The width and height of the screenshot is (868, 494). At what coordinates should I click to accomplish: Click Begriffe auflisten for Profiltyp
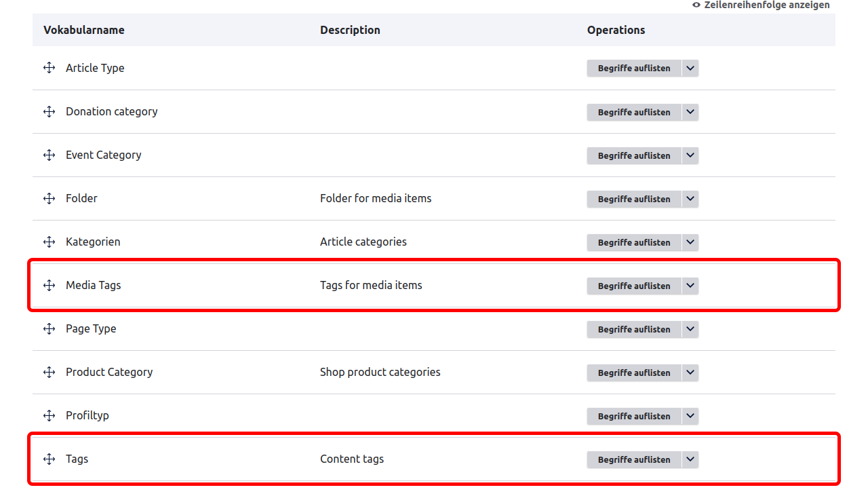[x=634, y=416]
